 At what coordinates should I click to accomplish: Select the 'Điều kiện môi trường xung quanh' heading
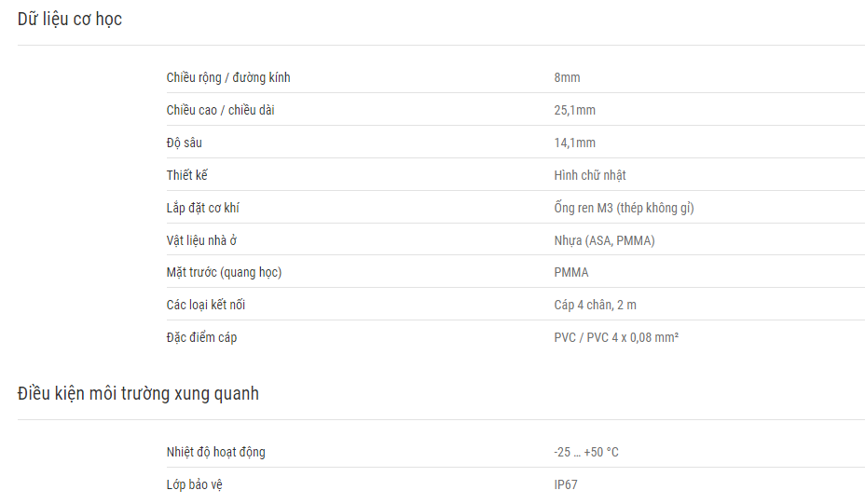tap(138, 394)
